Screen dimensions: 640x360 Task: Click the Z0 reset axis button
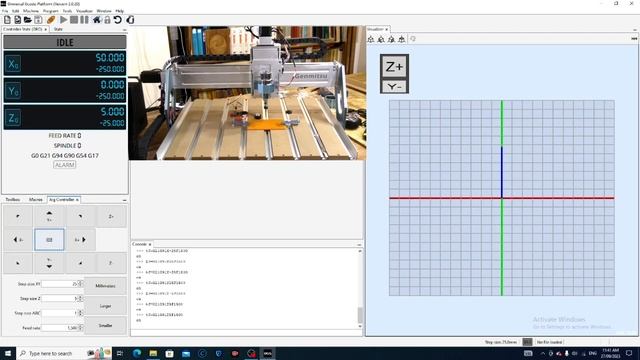[x=13, y=118]
